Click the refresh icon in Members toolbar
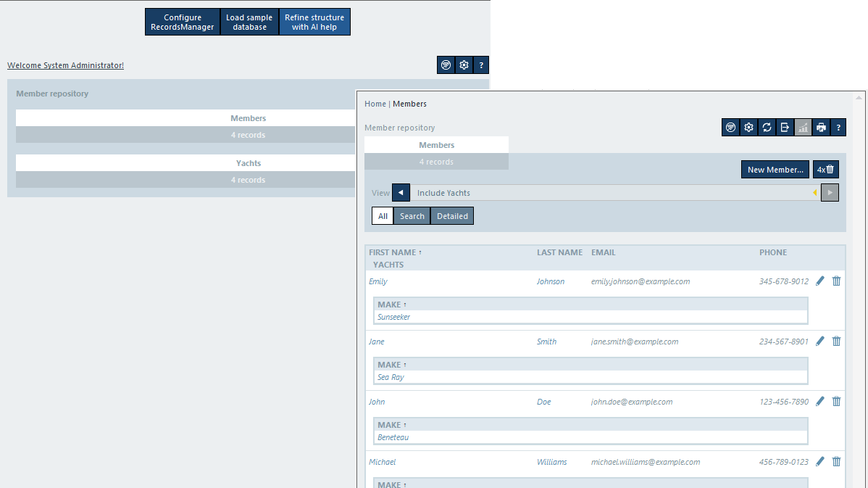The height and width of the screenshot is (488, 868). pos(767,128)
